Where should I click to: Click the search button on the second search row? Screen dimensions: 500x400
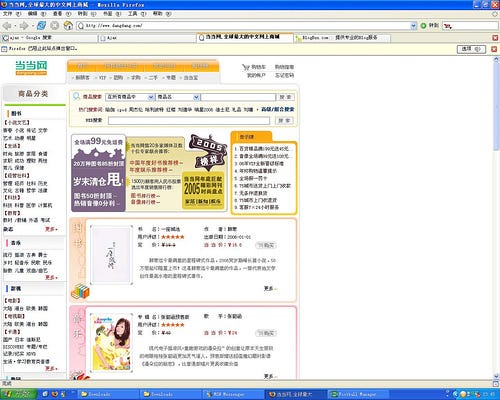point(284,120)
